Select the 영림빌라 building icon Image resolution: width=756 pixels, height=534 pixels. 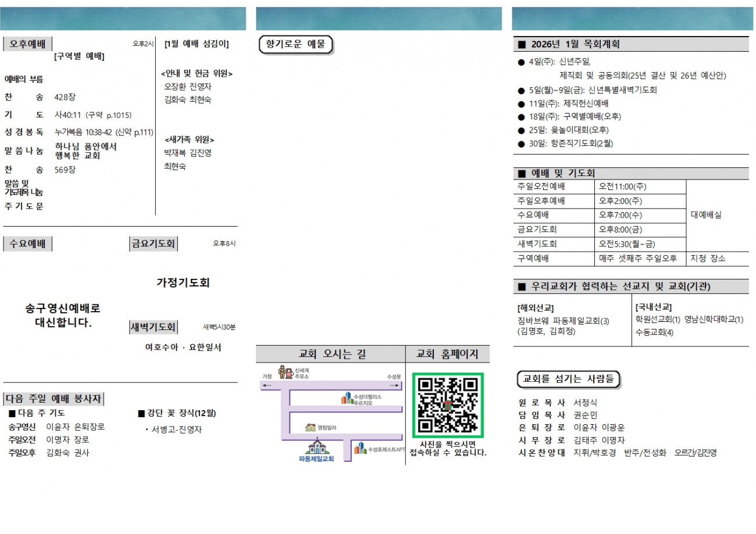[x=311, y=427]
